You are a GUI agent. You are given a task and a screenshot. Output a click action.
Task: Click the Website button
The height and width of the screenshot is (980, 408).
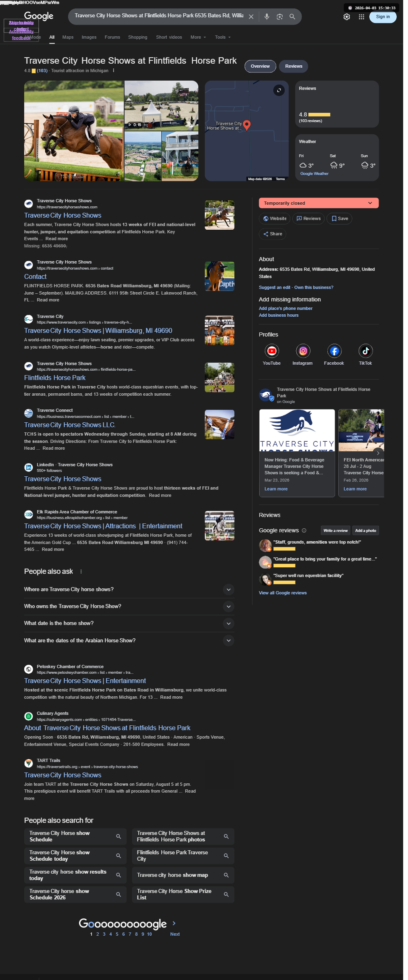click(275, 218)
